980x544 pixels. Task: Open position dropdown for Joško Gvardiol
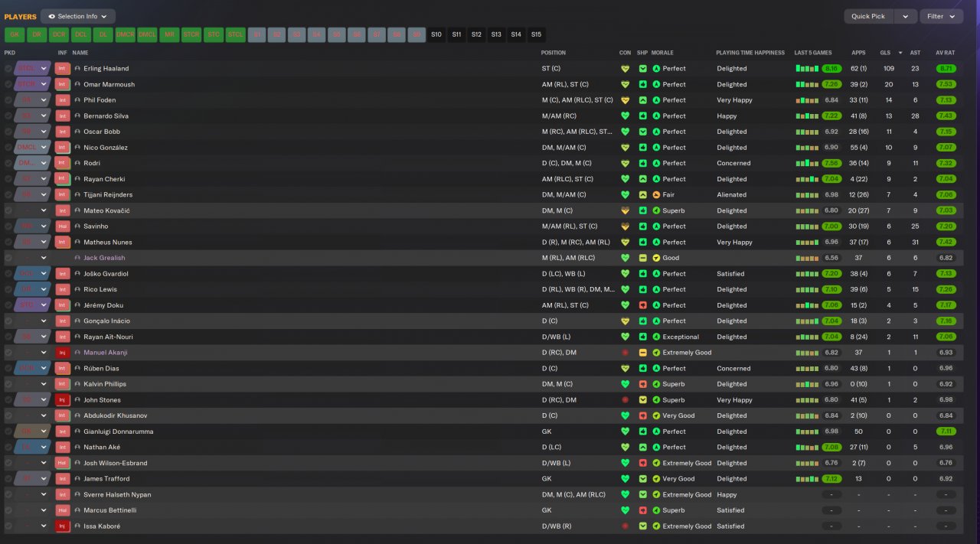coord(44,274)
